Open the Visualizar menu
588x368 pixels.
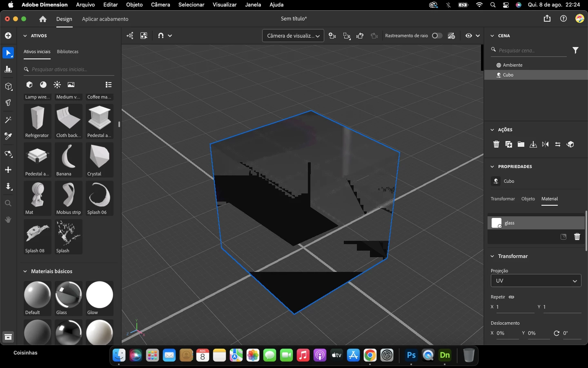pyautogui.click(x=225, y=4)
